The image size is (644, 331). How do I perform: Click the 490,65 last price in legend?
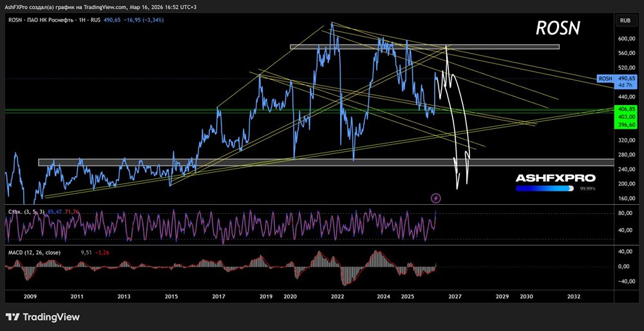pos(112,20)
